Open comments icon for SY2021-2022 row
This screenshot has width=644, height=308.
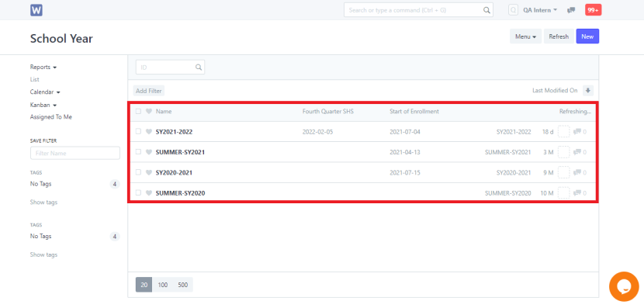click(x=577, y=132)
